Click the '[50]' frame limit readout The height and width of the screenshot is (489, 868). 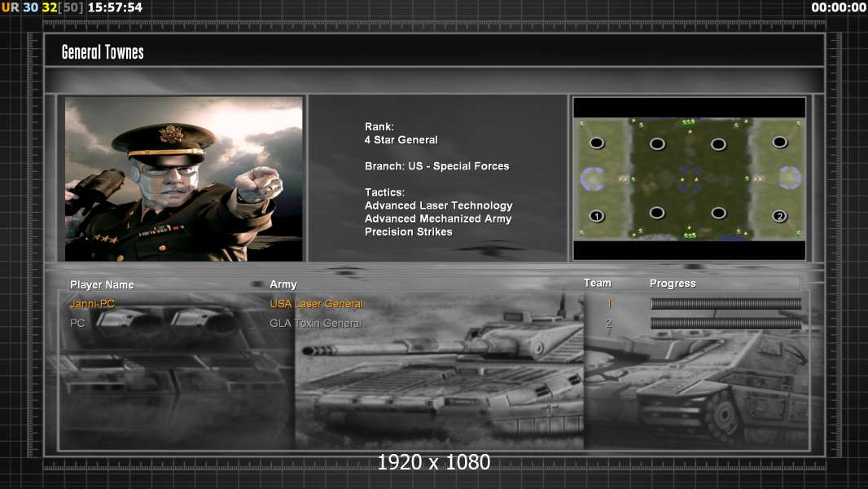click(70, 7)
